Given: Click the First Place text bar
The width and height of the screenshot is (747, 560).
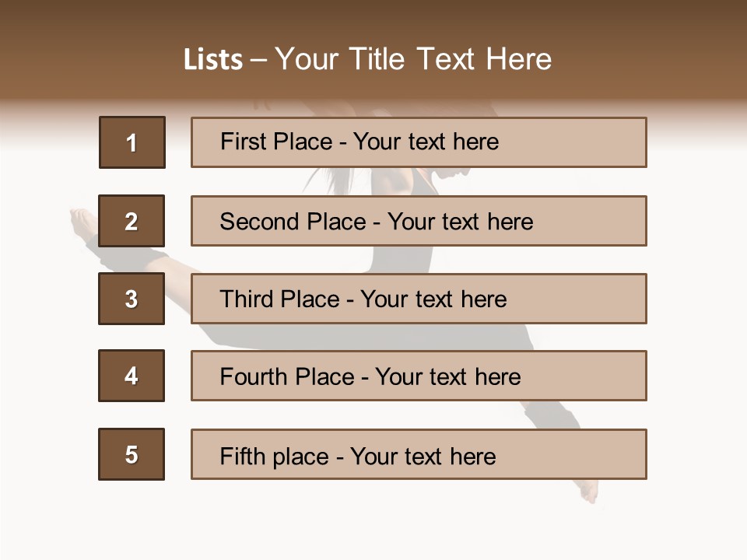Looking at the screenshot, I should [x=419, y=142].
